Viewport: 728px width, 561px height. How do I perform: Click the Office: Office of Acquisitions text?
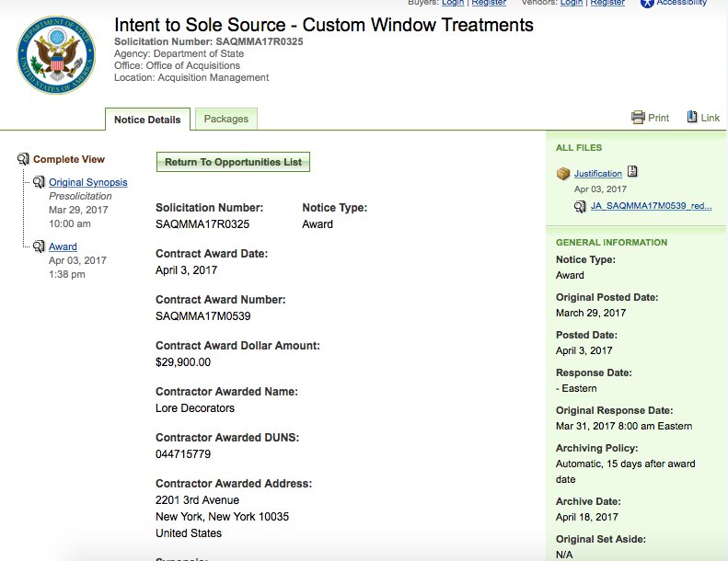[177, 65]
